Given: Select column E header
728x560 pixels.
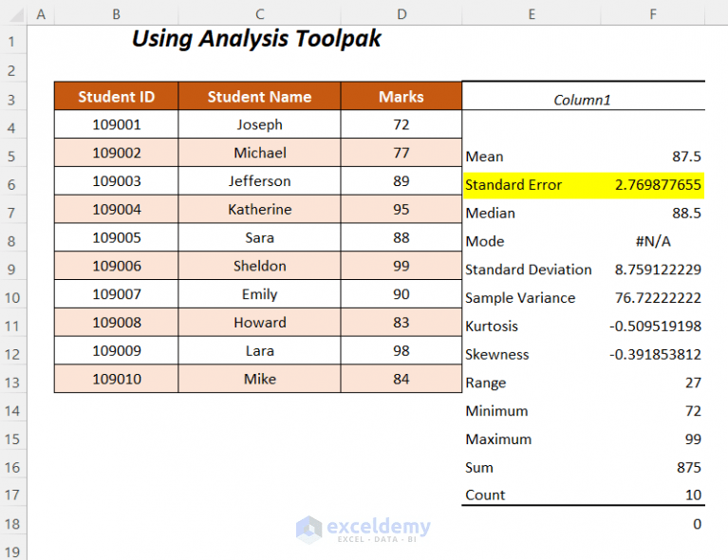Looking at the screenshot, I should 532,14.
